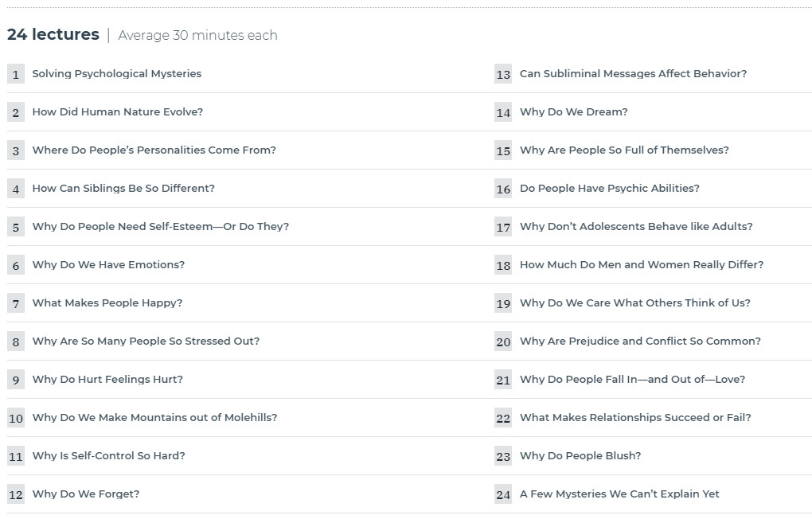This screenshot has height=519, width=812.
Task: Open lecture 1 Solving Psychological Mysteries
Action: pyautogui.click(x=116, y=74)
